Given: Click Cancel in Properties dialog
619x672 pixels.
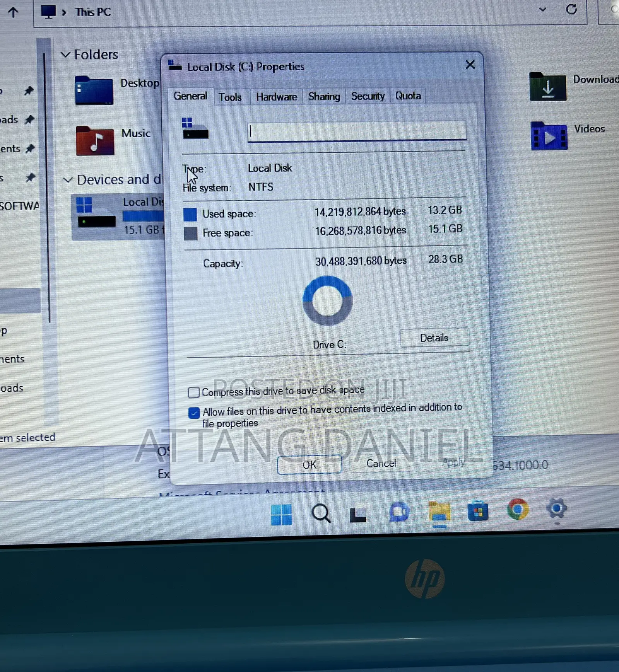Looking at the screenshot, I should (x=381, y=463).
